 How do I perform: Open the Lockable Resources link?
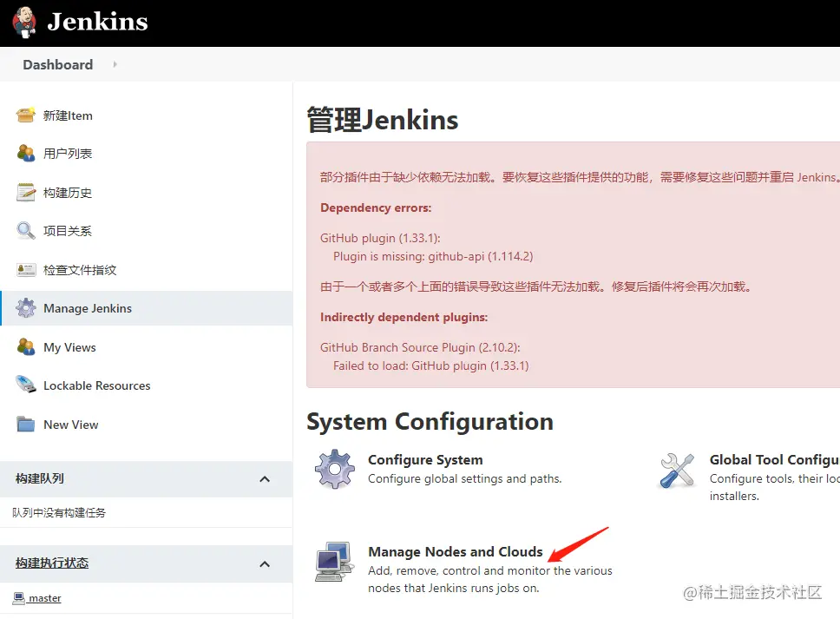tap(97, 385)
